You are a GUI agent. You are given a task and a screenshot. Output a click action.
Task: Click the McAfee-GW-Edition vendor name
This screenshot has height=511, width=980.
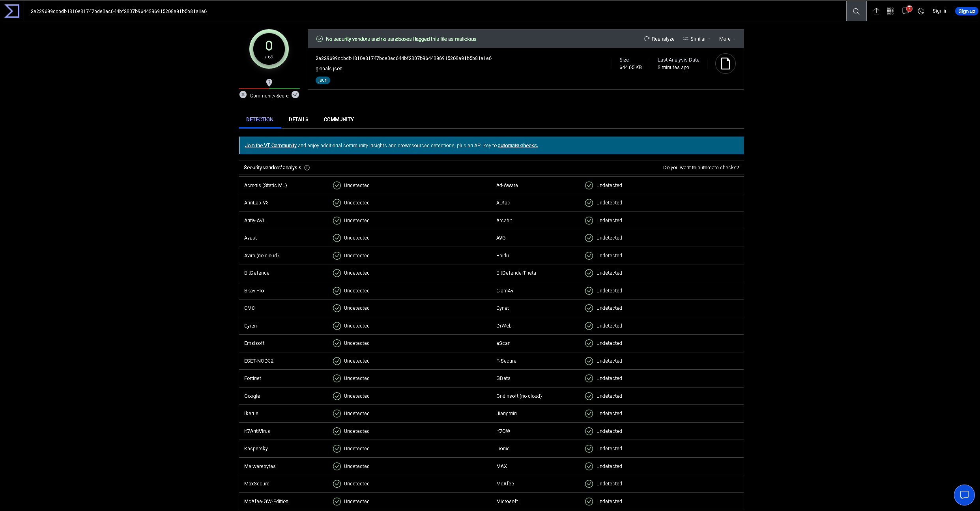click(x=266, y=502)
